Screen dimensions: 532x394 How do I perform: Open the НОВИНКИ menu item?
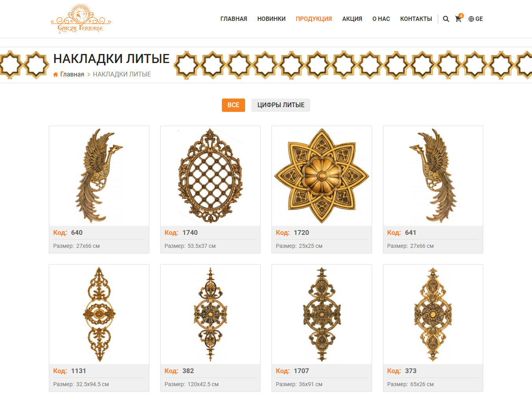272,19
